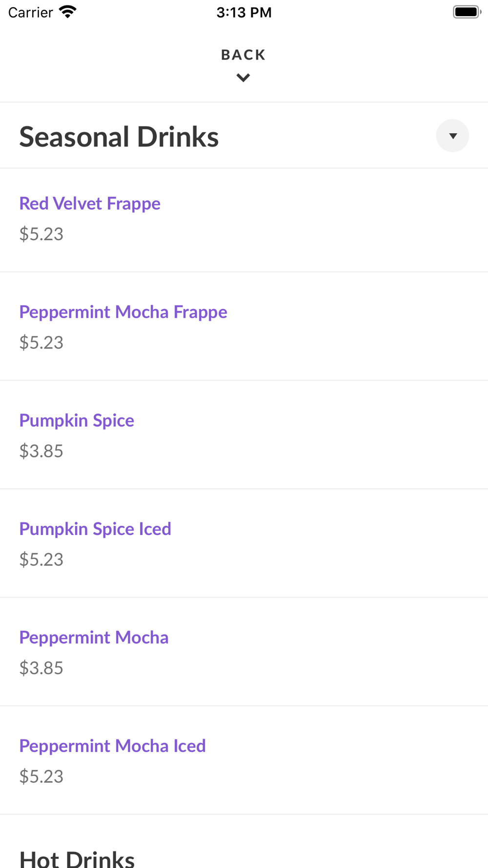The image size is (488, 868).
Task: Click the battery indicator icon
Action: click(466, 12)
